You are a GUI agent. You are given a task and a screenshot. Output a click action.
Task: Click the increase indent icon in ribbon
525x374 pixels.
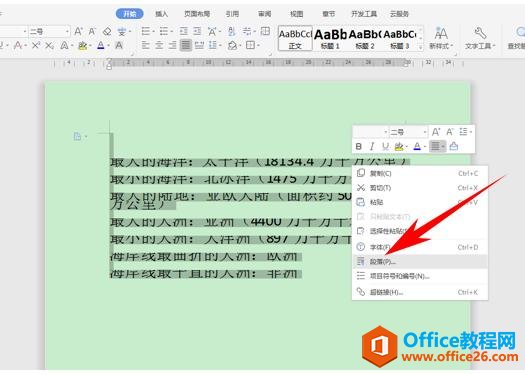(197, 32)
